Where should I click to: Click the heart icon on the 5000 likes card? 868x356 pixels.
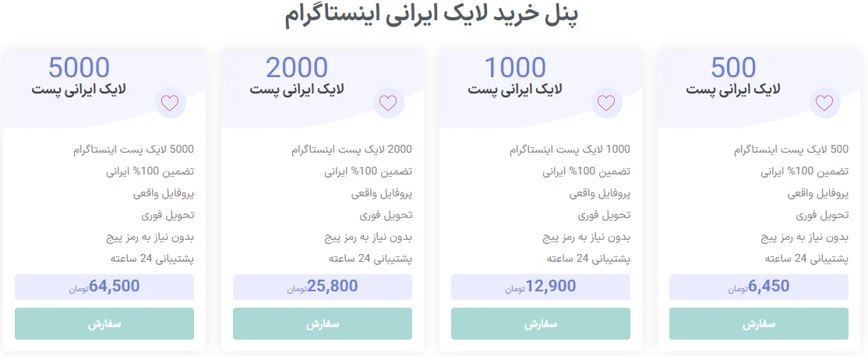click(170, 103)
